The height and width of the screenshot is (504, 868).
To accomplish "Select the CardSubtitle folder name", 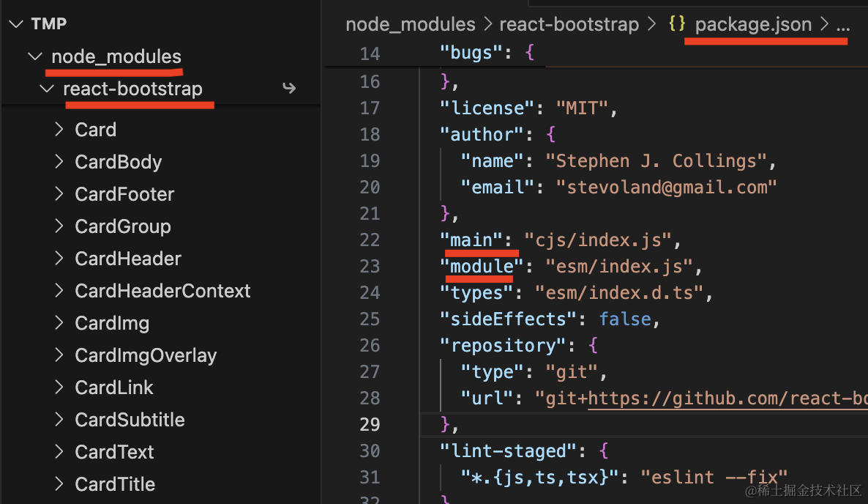I will click(x=130, y=419).
